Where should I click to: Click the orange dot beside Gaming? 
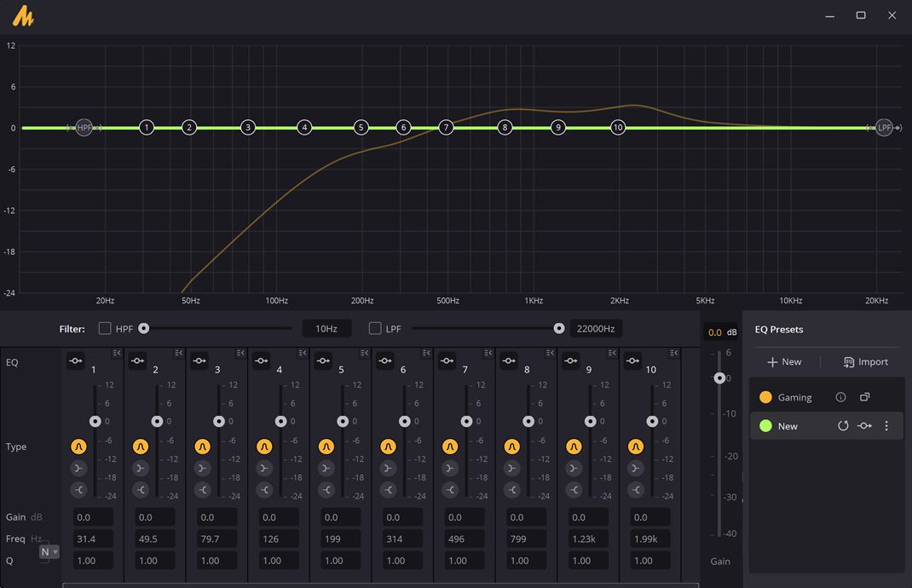tap(765, 397)
